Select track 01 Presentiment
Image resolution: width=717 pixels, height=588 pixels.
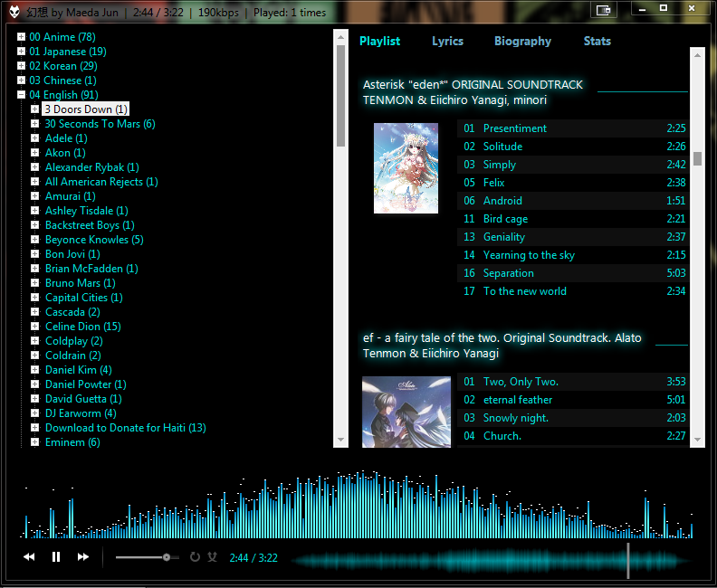(x=573, y=128)
